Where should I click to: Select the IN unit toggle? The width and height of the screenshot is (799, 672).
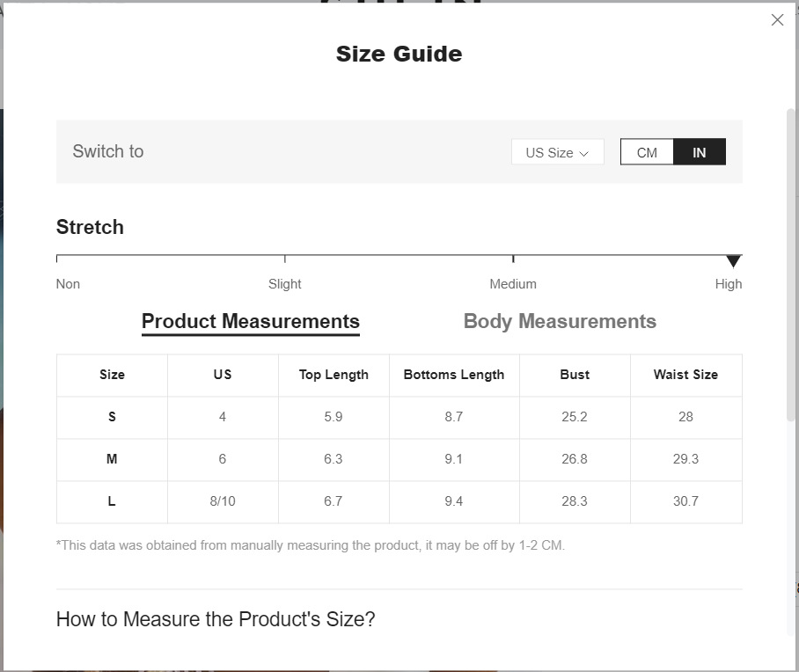click(700, 152)
